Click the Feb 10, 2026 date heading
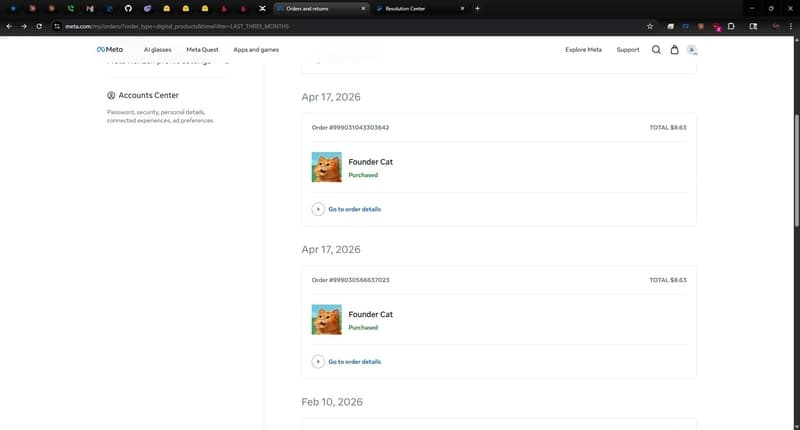Screen dimensions: 800x430 pyautogui.click(x=332, y=402)
